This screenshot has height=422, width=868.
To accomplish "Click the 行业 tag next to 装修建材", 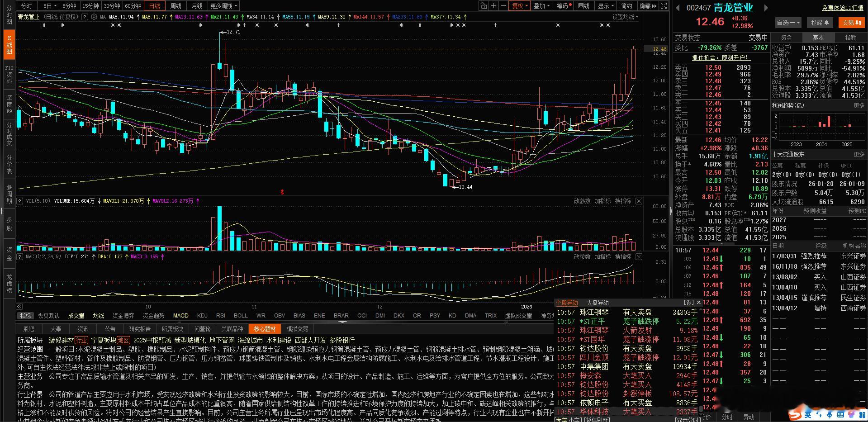I will pyautogui.click(x=81, y=340).
